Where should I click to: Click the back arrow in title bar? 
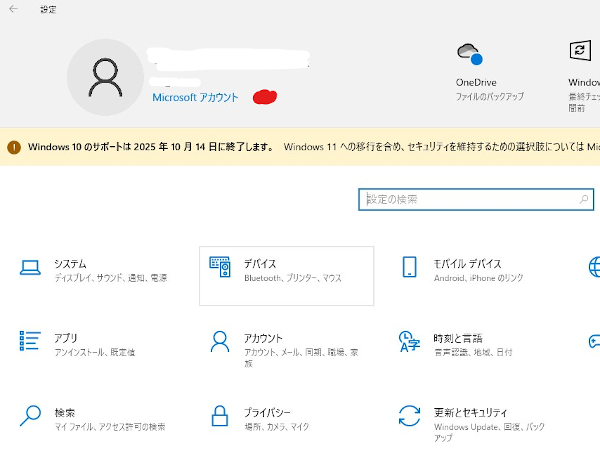tap(13, 9)
